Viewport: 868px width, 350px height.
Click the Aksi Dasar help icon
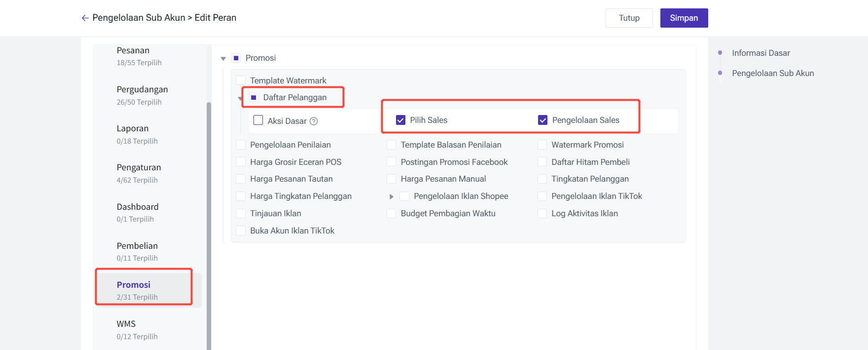[314, 121]
